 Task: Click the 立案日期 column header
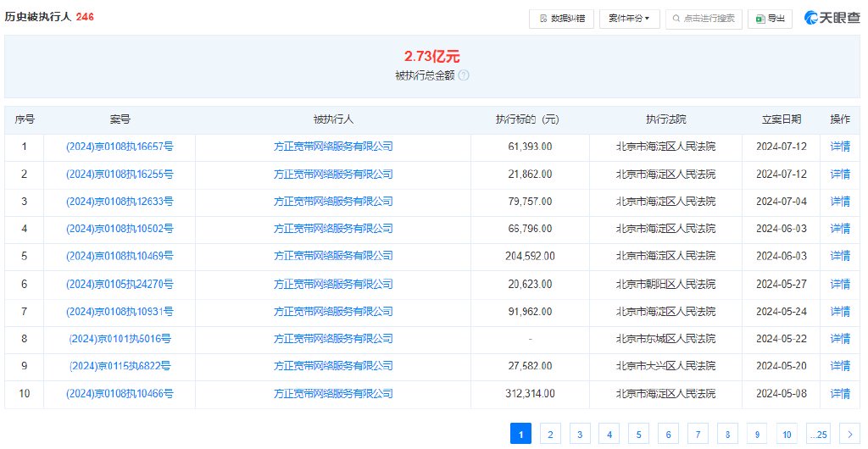[x=782, y=119]
